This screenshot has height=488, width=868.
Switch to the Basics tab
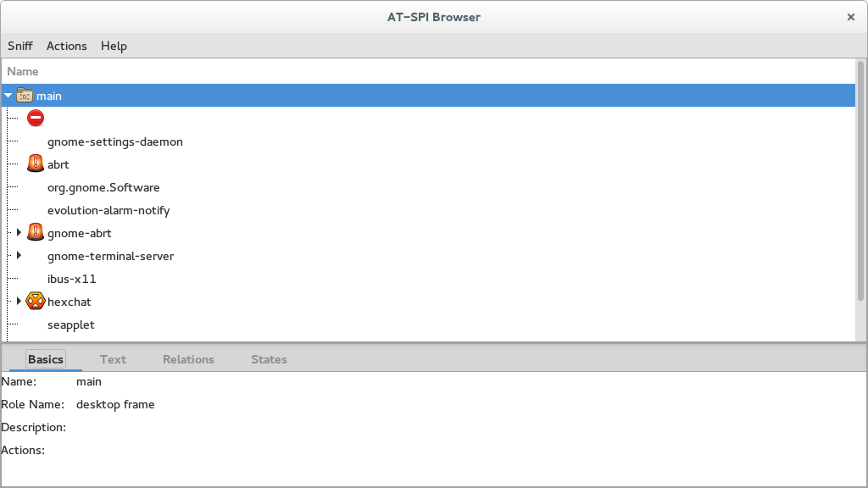tap(46, 359)
